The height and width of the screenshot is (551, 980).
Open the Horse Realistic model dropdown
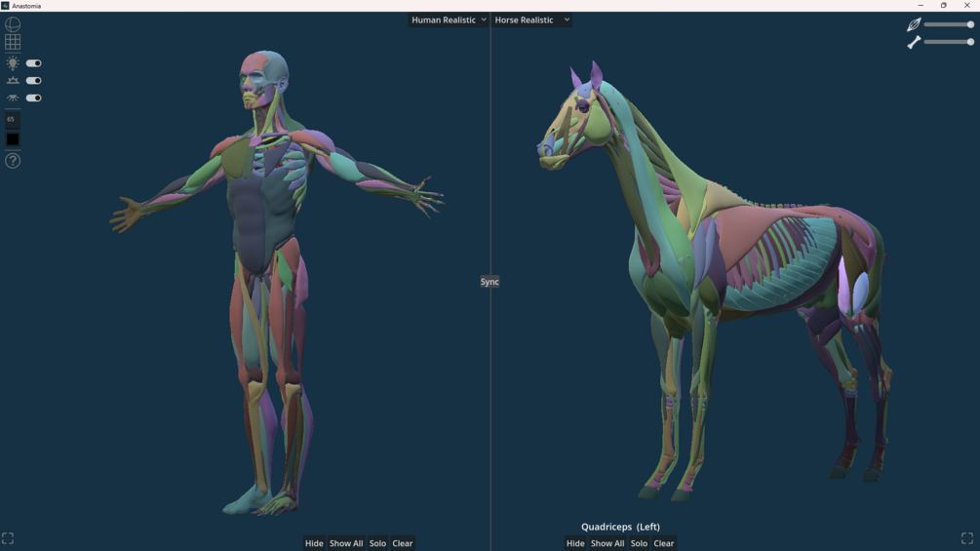pyautogui.click(x=531, y=20)
